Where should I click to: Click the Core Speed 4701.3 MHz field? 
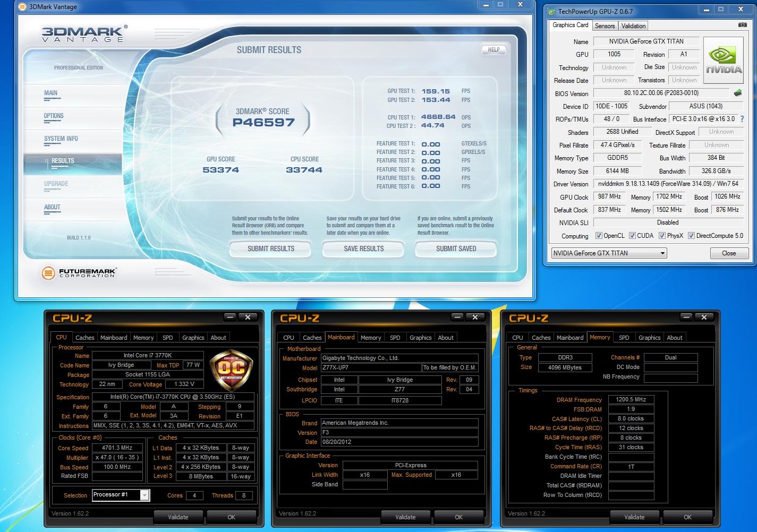click(117, 448)
